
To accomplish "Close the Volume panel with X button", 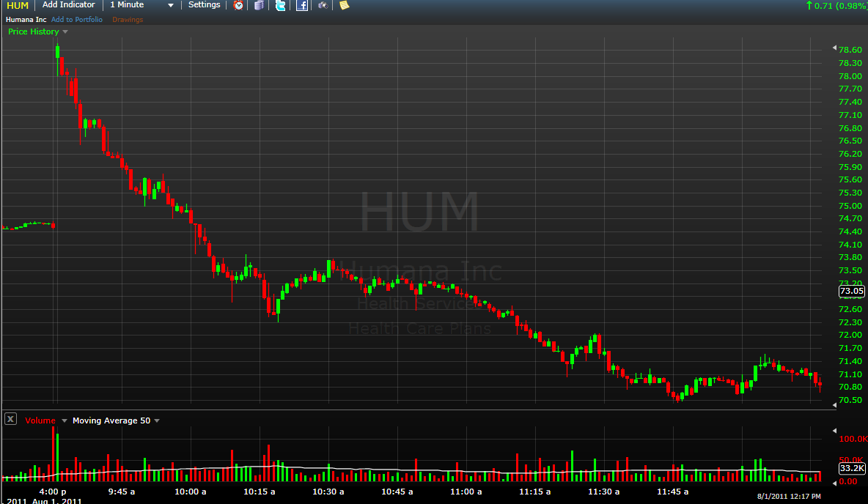I will [x=10, y=419].
